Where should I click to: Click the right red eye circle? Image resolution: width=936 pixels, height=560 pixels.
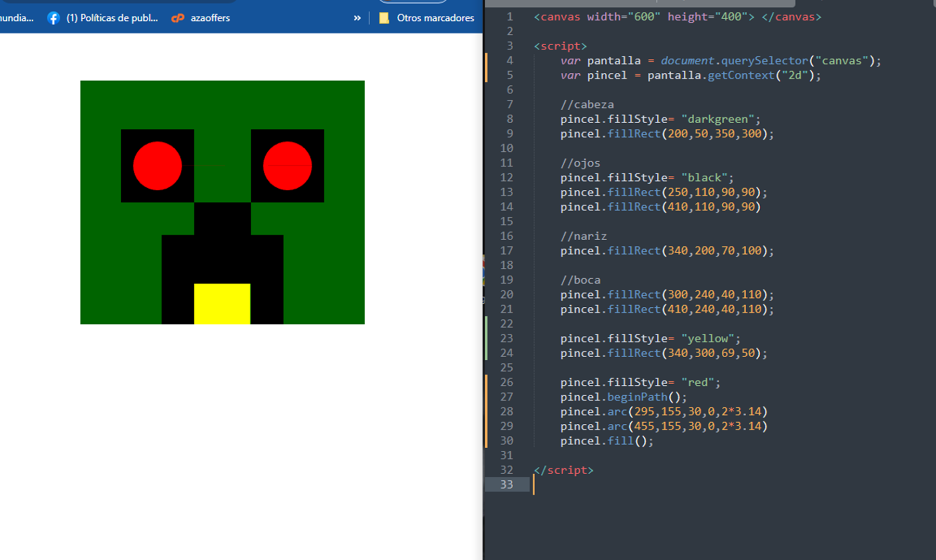[288, 166]
